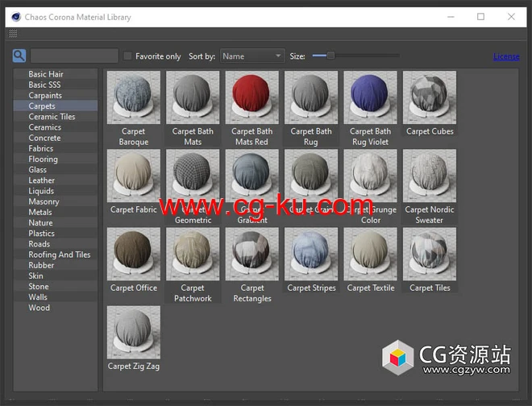This screenshot has width=532, height=406.
Task: Select the Carpet Baroque material thumbnail
Action: pyautogui.click(x=134, y=97)
